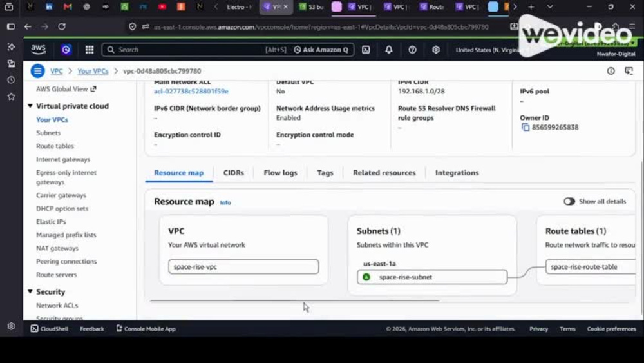Select Your VPCs in the sidebar
644x363 pixels.
tap(52, 120)
